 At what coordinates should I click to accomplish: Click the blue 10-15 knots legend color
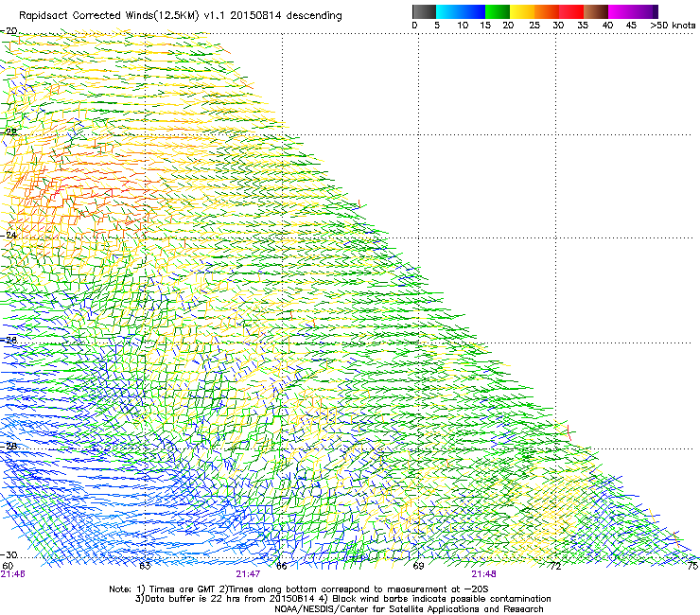click(473, 11)
